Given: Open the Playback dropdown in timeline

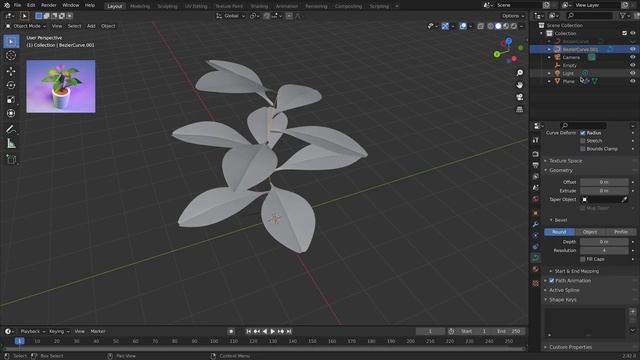Looking at the screenshot, I should 32,331.
